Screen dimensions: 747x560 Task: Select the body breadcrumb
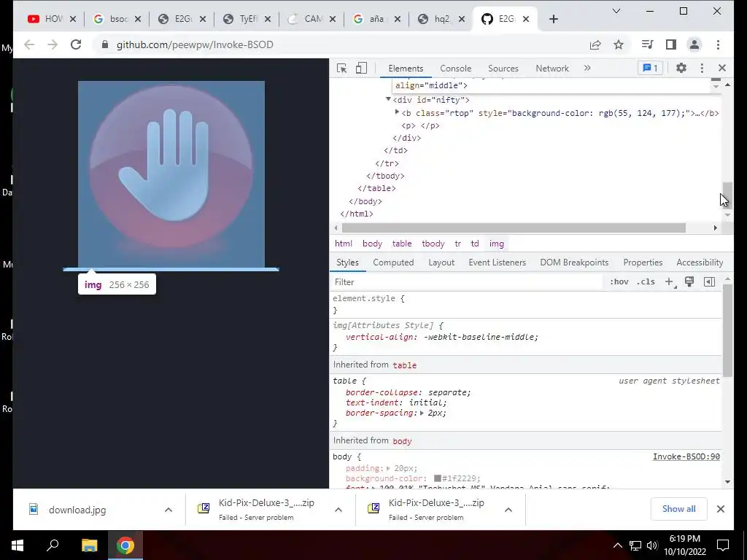[372, 244]
